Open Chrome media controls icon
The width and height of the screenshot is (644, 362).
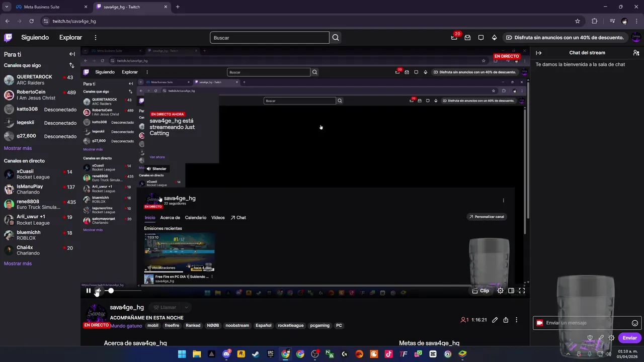[x=612, y=21]
